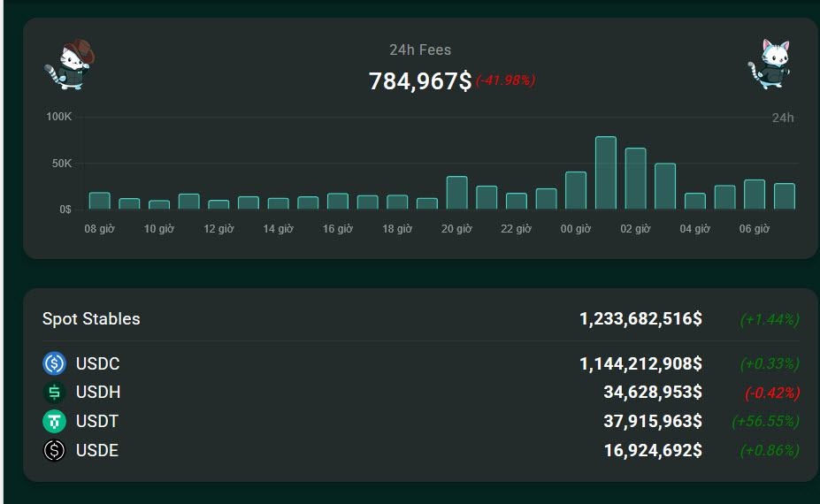Click the USDE token icon
This screenshot has width=820, height=504.
point(55,451)
